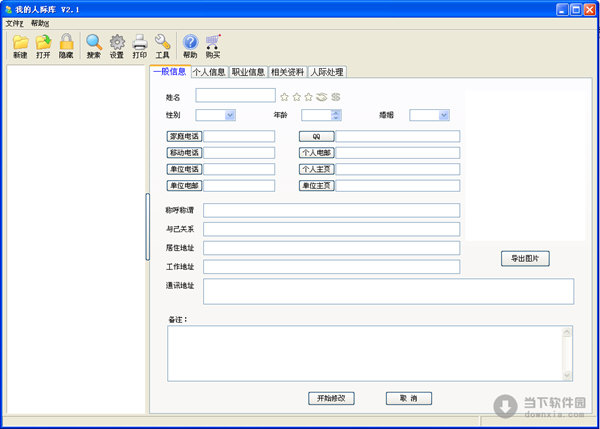Click the 移动电话 button
Image resolution: width=600 pixels, height=429 pixels.
184,153
